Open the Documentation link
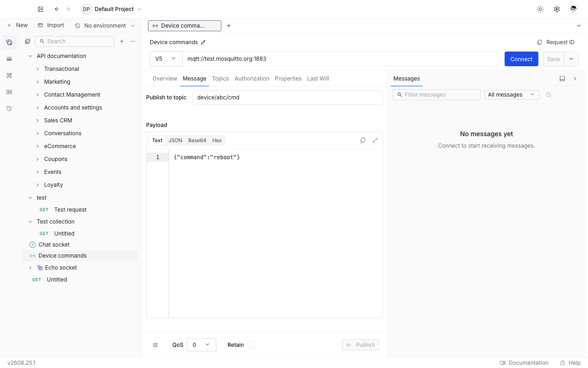The width and height of the screenshot is (588, 368). [524, 363]
